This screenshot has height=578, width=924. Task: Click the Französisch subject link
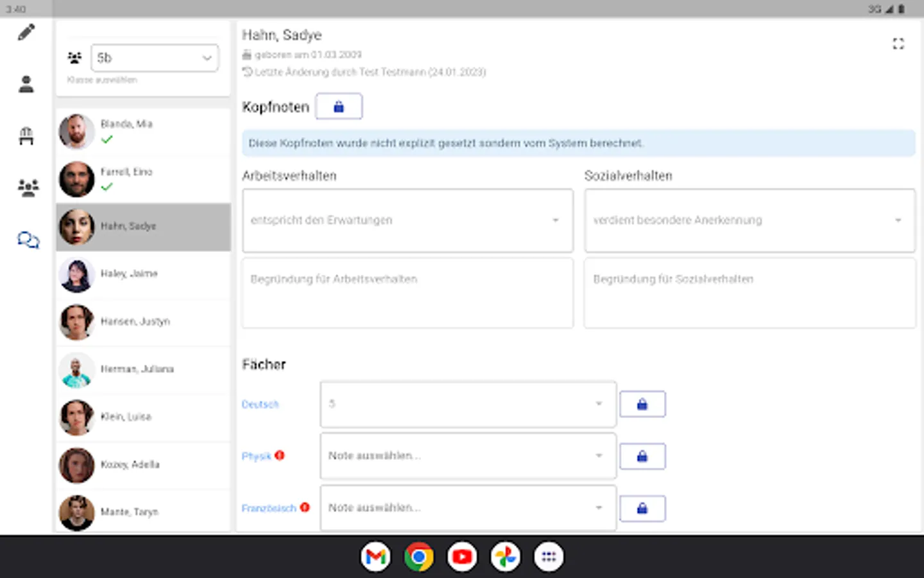(269, 508)
